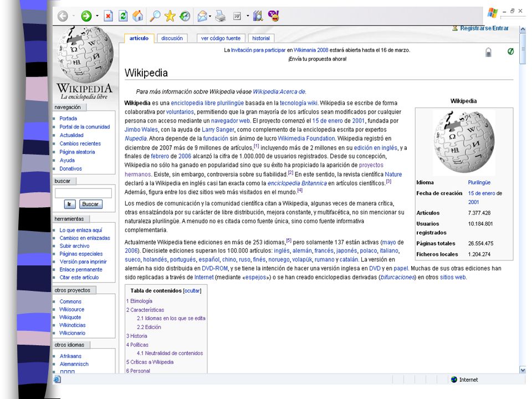532x399 pixels.
Task: Click the Mail envelope toolbar icon
Action: [x=203, y=16]
